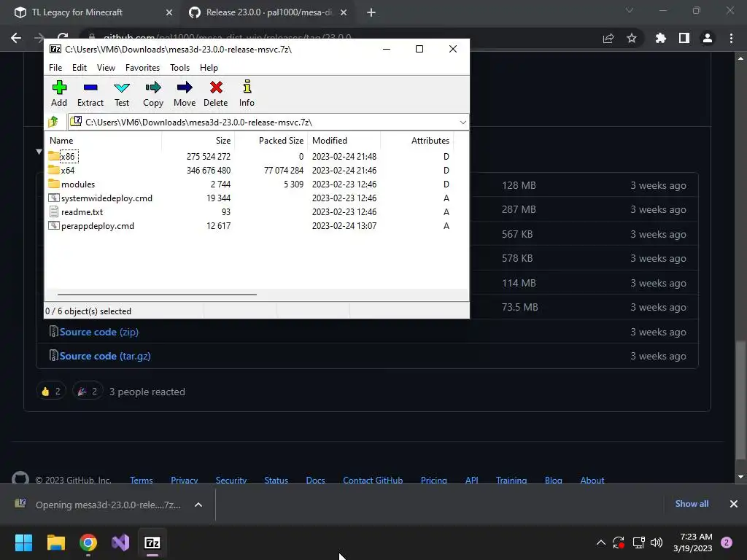Open the Chrome extensions puzzle icon
The width and height of the screenshot is (747, 560).
[661, 38]
